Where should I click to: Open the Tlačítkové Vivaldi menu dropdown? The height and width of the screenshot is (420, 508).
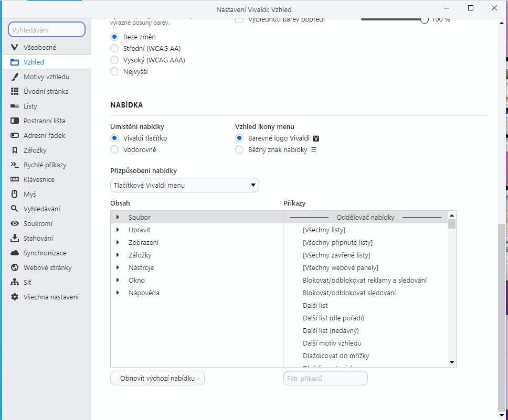(x=185, y=185)
